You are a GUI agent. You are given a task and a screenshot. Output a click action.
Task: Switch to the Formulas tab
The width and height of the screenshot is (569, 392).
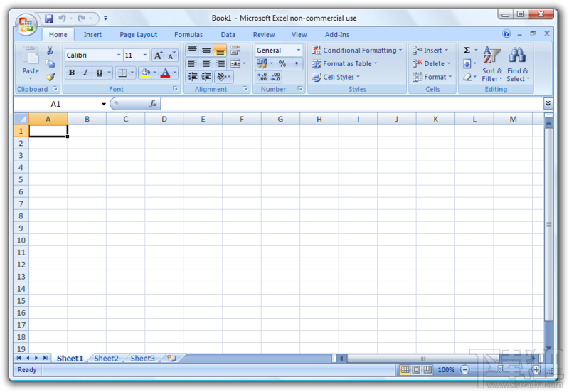[x=188, y=34]
